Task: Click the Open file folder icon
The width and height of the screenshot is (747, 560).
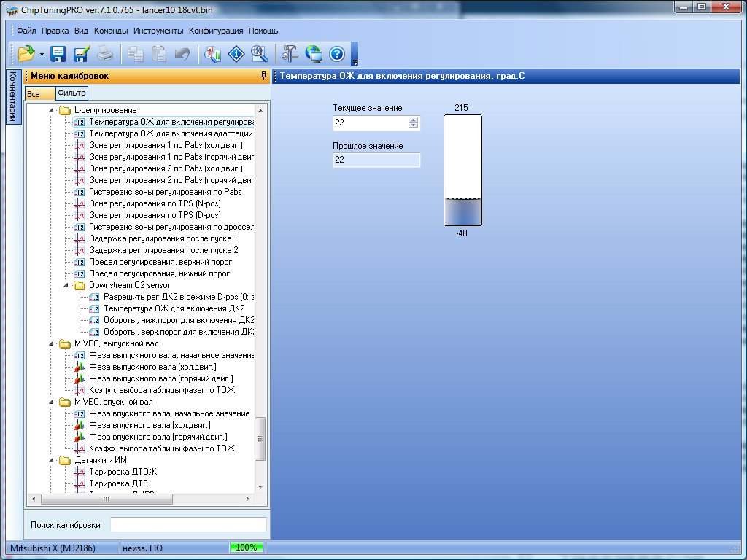Action: pyautogui.click(x=26, y=53)
